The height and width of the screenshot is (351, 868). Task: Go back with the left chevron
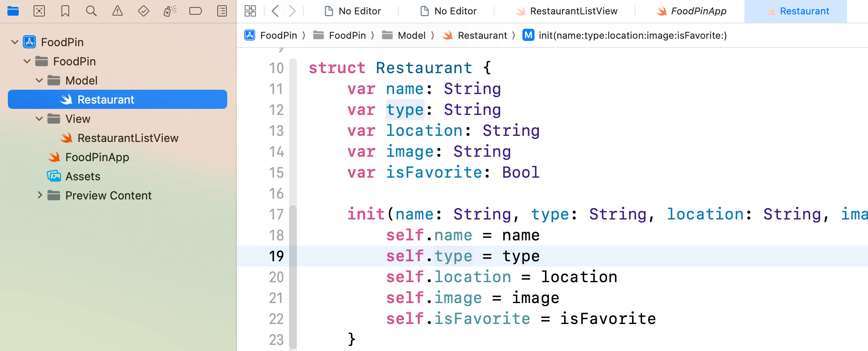[x=275, y=11]
